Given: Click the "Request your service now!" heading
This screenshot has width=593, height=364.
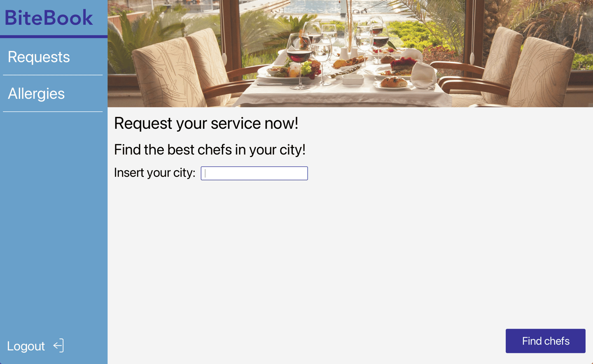Looking at the screenshot, I should pos(206,123).
